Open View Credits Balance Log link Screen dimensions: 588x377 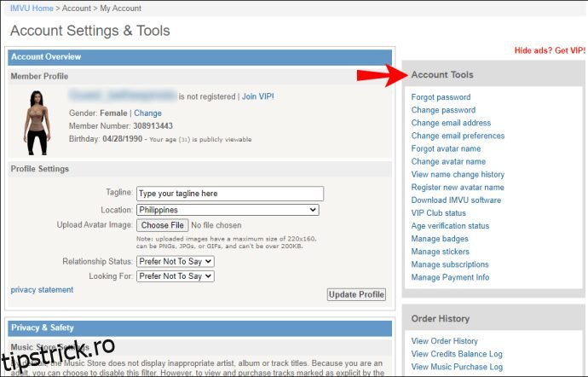pos(457,354)
